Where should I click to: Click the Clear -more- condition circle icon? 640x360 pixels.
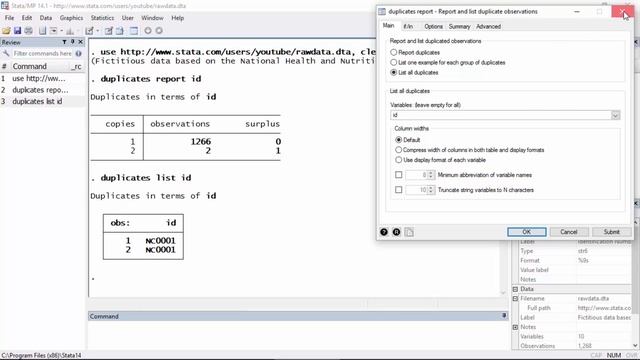148,31
